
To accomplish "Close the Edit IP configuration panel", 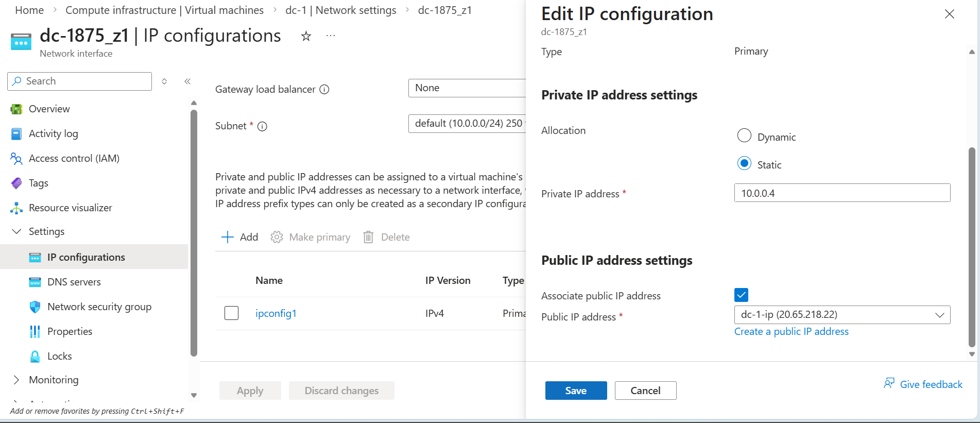I will (x=950, y=14).
